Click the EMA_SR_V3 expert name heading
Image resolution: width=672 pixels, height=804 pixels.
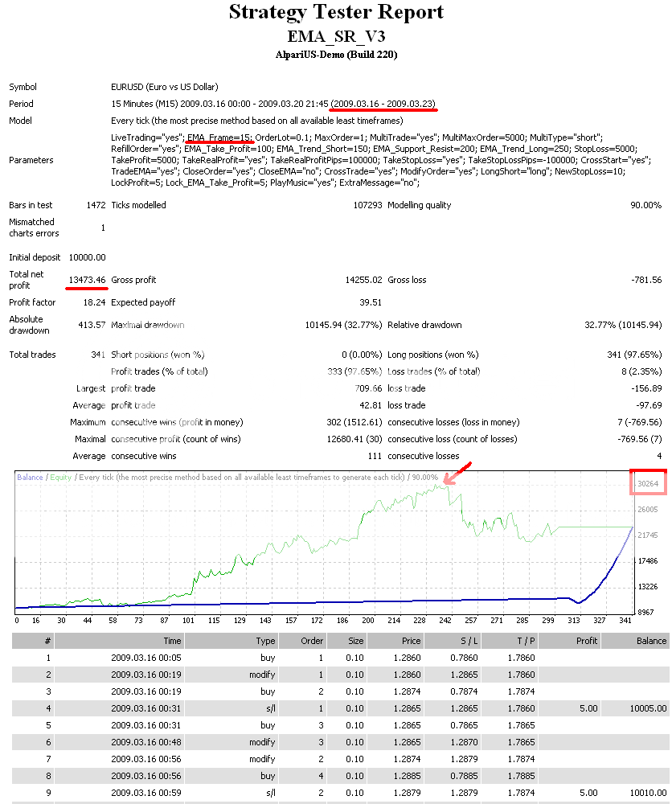(335, 37)
